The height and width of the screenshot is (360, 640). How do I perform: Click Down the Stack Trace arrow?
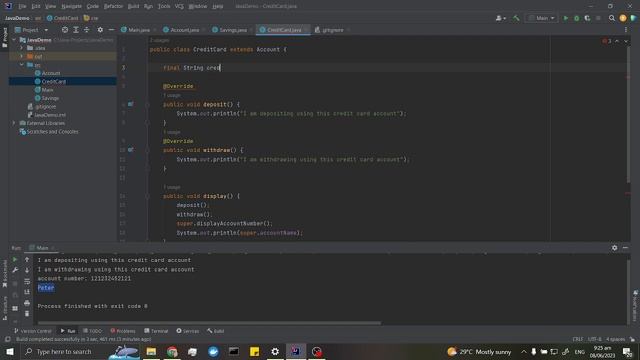click(27, 270)
